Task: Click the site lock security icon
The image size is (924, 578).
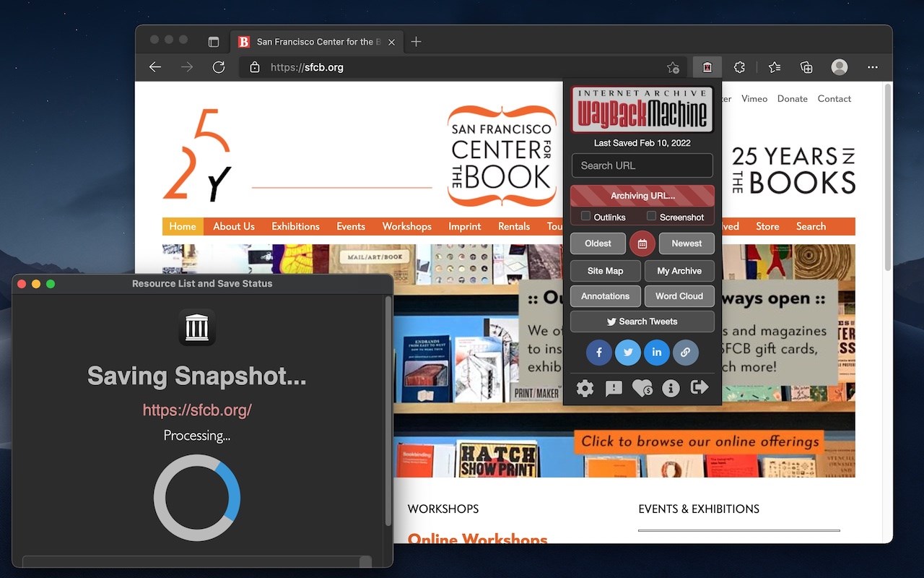Action: point(254,67)
